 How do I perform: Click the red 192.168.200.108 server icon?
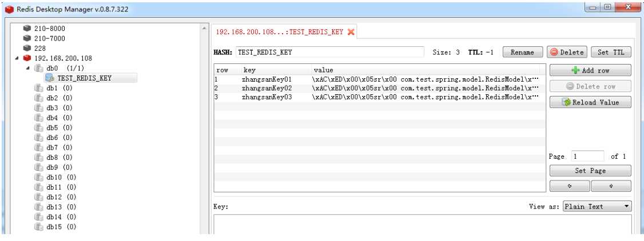click(x=27, y=58)
